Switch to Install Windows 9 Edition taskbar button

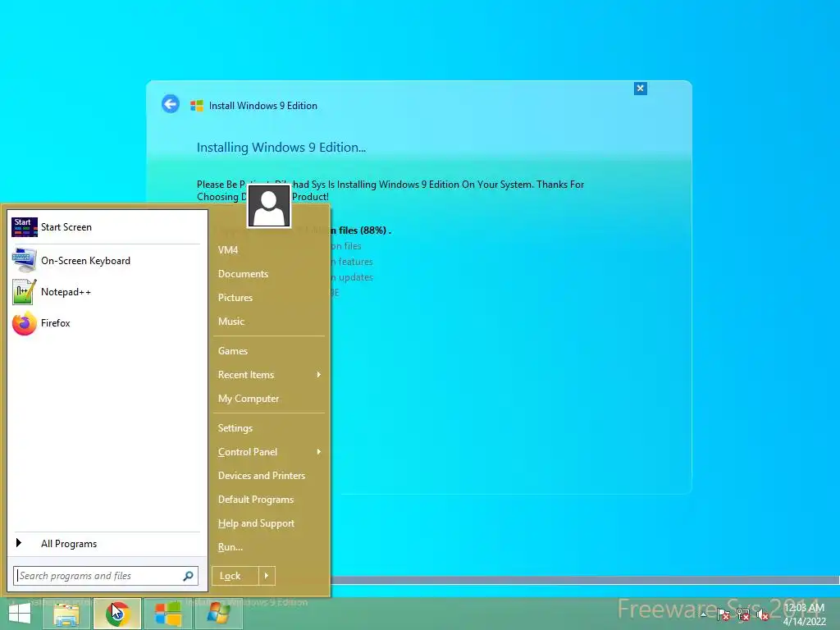tap(167, 614)
